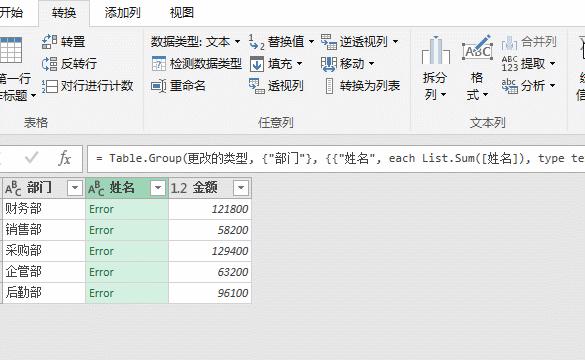Click the 转置 (Transpose) icon
This screenshot has width=585, height=360.
tap(49, 42)
